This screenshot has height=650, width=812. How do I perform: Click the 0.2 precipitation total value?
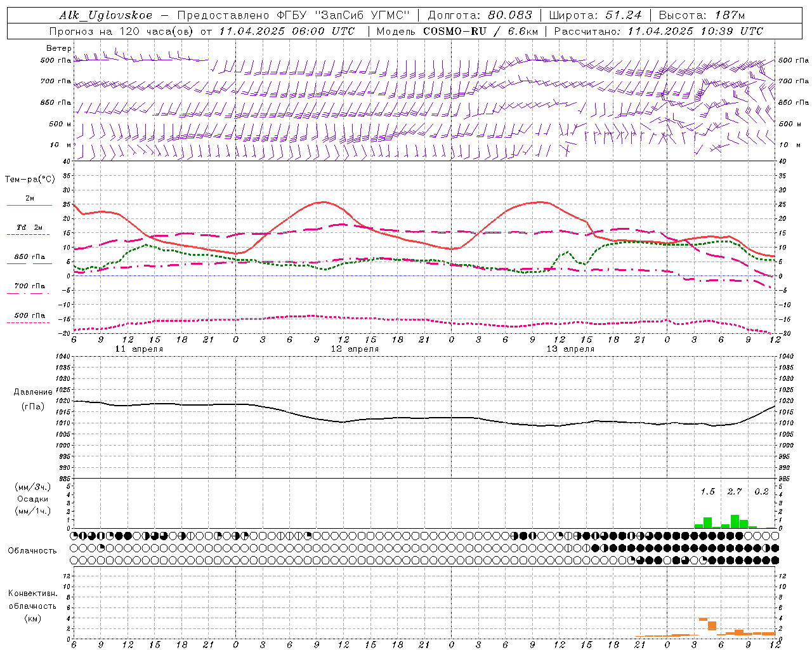click(761, 492)
